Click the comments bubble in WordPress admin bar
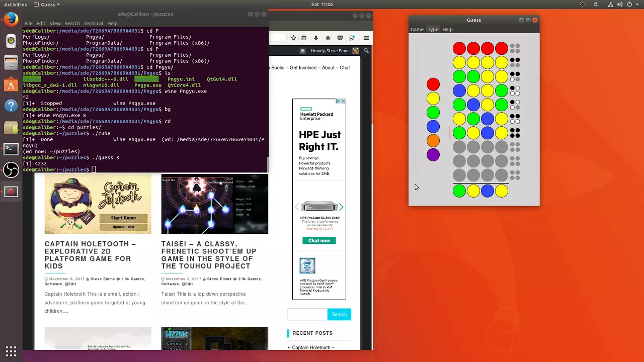644x362 pixels. tap(302, 51)
